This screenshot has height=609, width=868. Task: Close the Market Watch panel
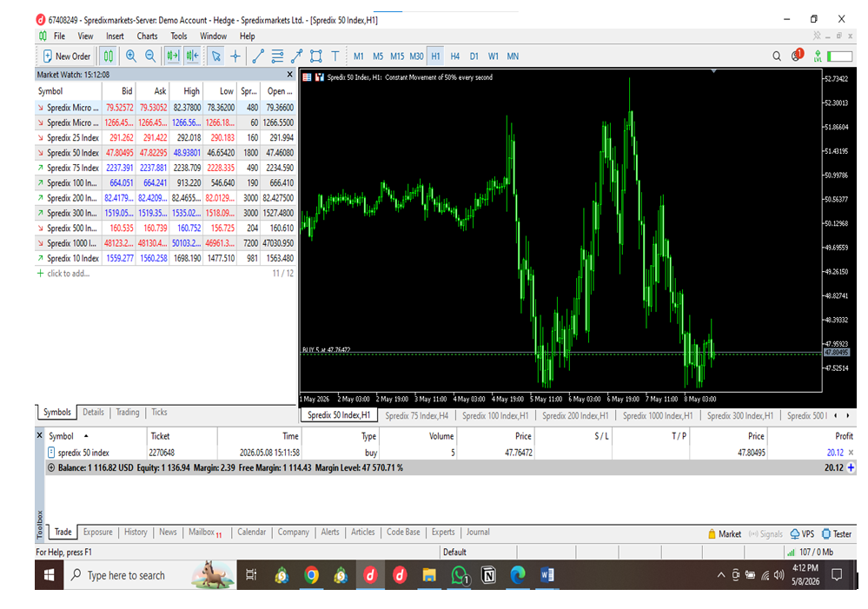[x=289, y=74]
